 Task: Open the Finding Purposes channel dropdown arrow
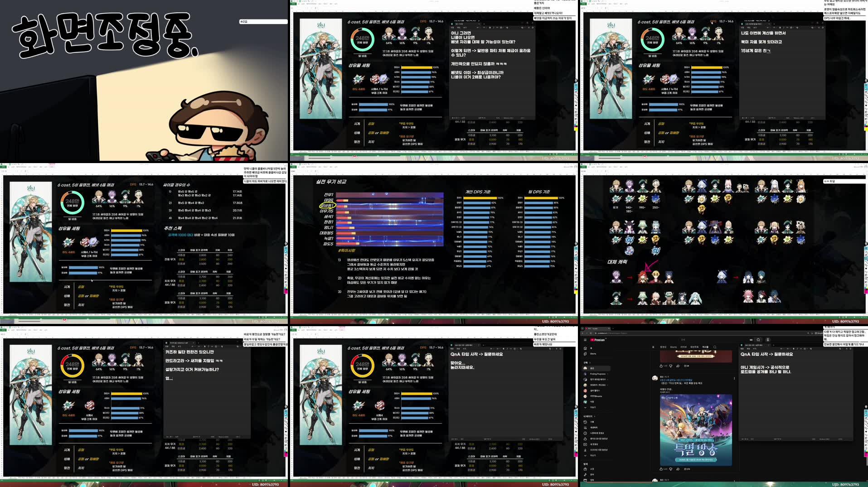click(608, 374)
